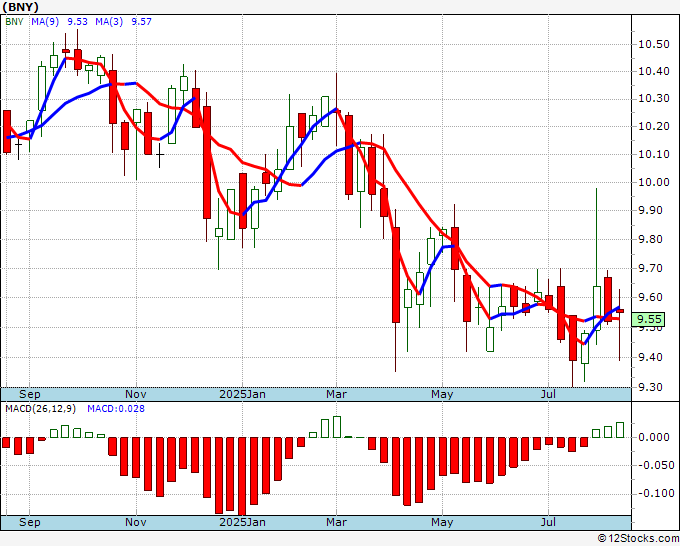This screenshot has width=680, height=546.
Task: Click the MACD(26,12,9) indicator label
Action: [40, 409]
